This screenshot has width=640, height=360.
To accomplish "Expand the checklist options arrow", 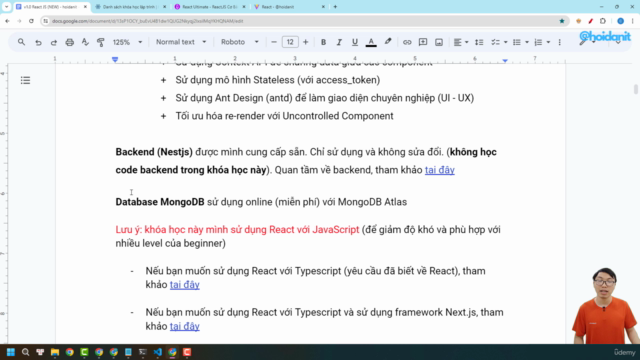I will point(505,42).
